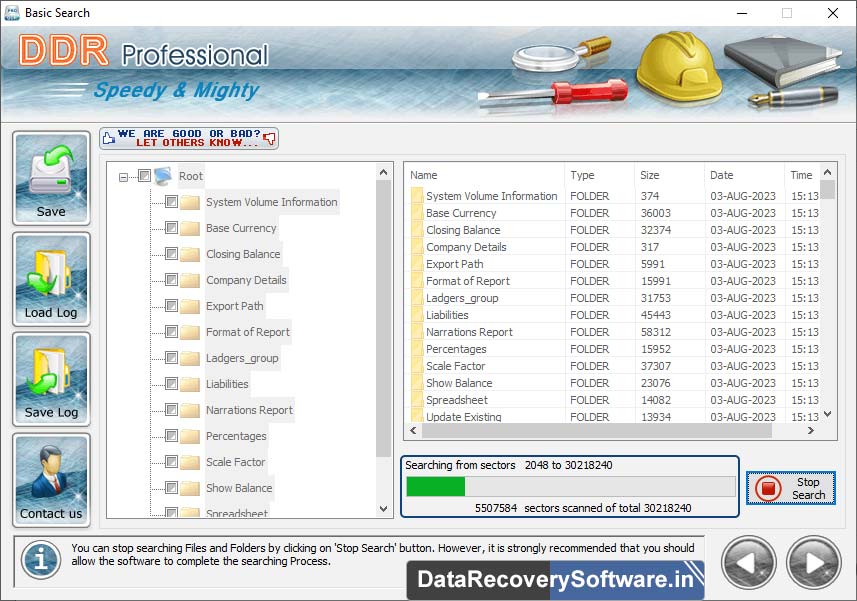Collapse the Root tree node
The height and width of the screenshot is (601, 857).
pyautogui.click(x=124, y=177)
